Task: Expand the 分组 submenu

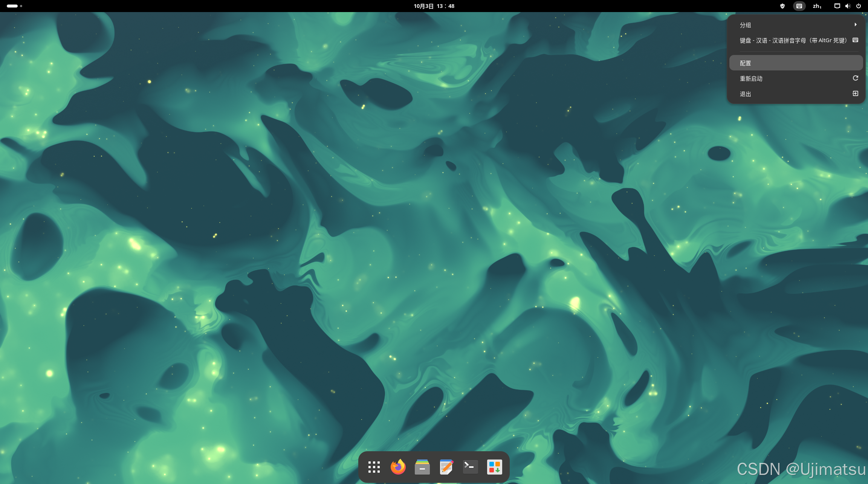Action: pos(796,25)
